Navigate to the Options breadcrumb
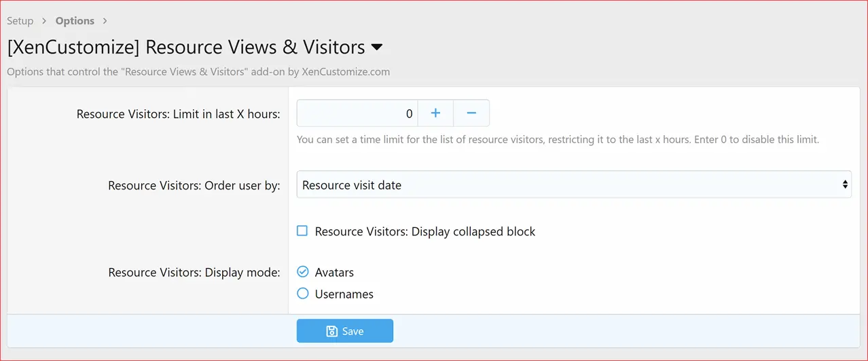Viewport: 868px width, 361px height. (75, 21)
